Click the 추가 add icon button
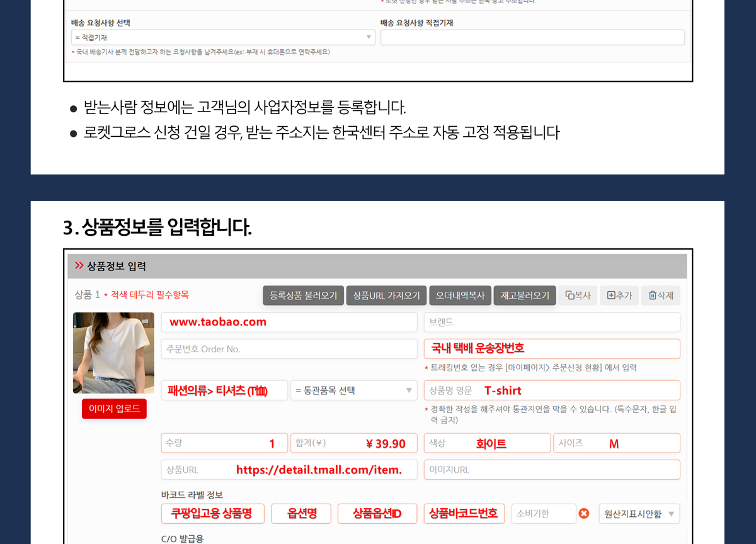756x544 pixels. [619, 296]
